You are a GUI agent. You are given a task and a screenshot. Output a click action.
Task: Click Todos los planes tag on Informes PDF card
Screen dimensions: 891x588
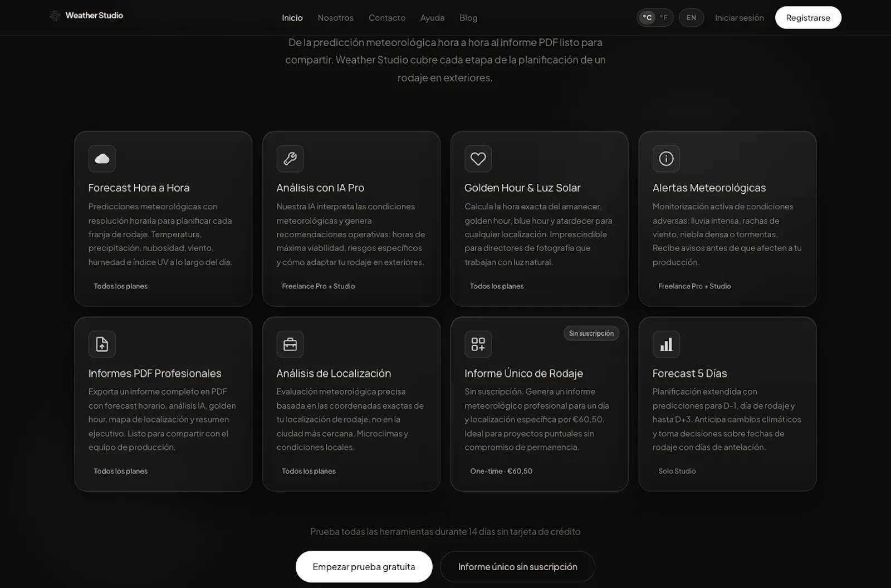[x=121, y=471]
